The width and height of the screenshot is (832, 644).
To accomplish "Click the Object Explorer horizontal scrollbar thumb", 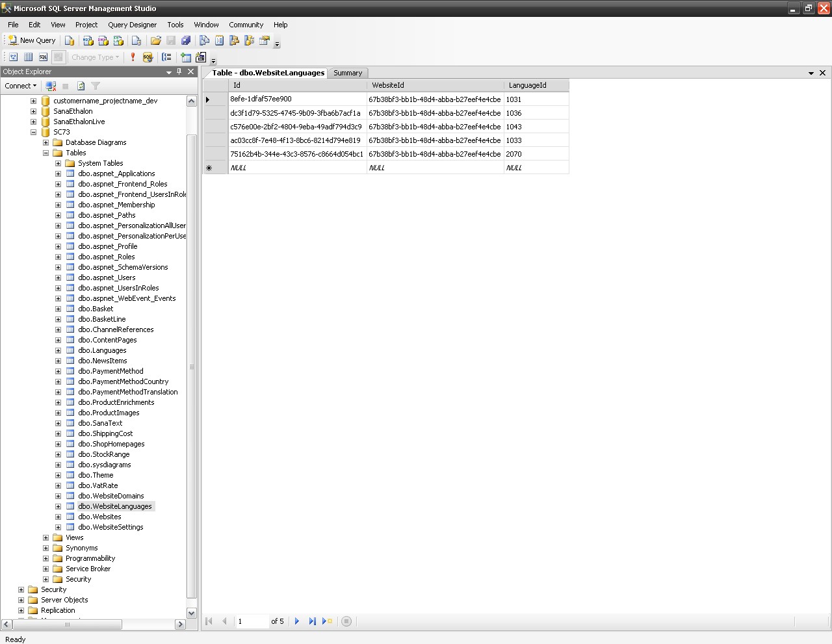I will point(67,625).
